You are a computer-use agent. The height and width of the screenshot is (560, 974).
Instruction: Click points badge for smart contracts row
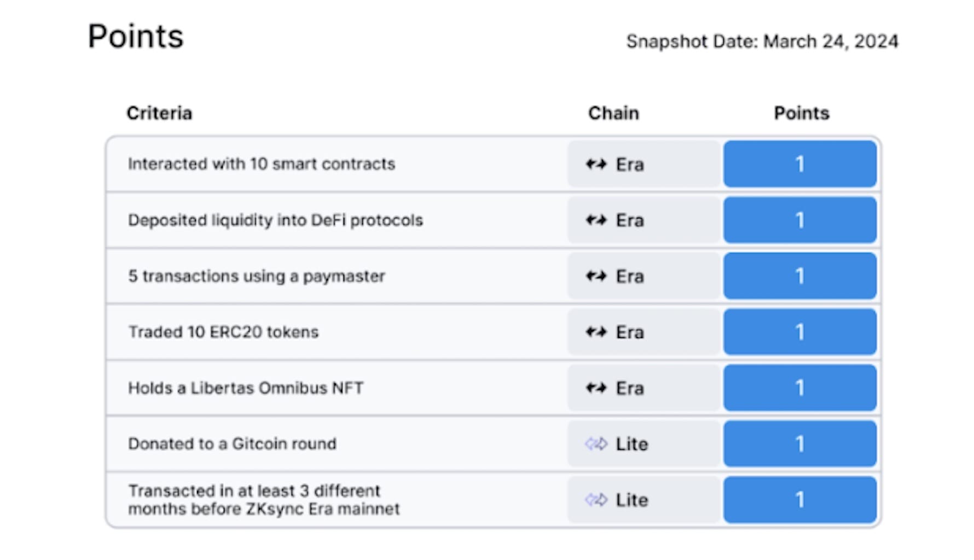[799, 164]
